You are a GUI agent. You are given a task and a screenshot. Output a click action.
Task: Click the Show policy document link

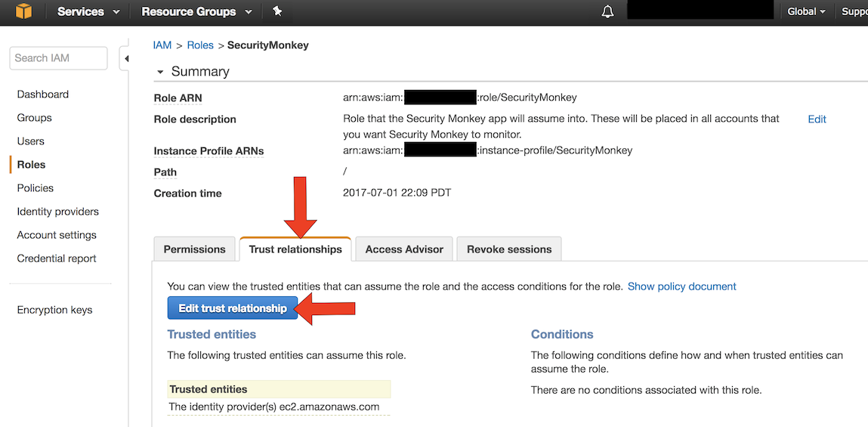[681, 286]
